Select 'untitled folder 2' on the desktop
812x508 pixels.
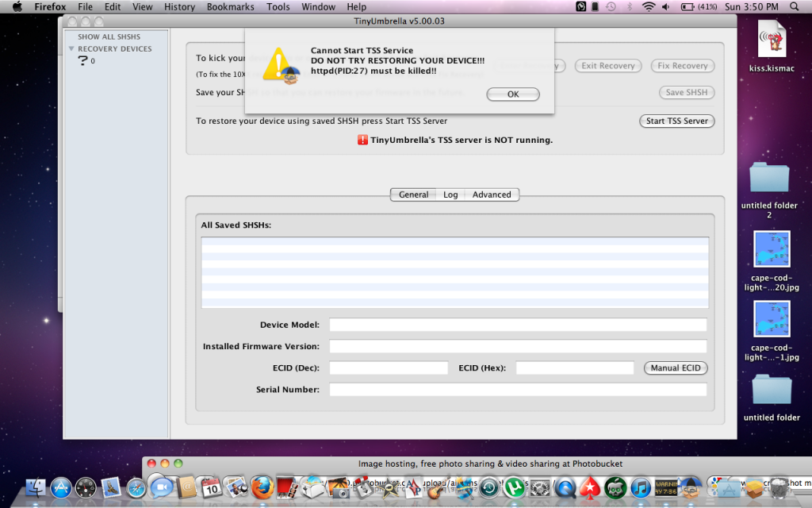[769, 190]
